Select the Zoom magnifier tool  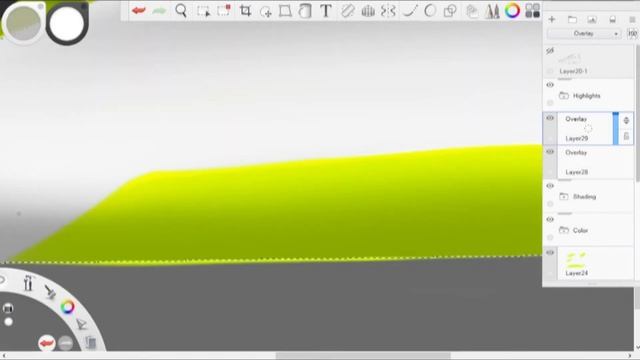[x=181, y=11]
